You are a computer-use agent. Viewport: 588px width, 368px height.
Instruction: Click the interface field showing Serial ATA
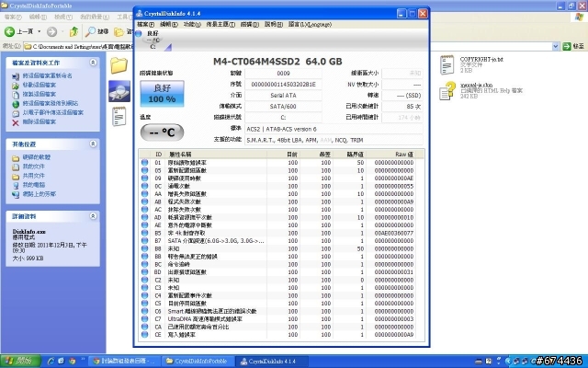pyautogui.click(x=283, y=96)
